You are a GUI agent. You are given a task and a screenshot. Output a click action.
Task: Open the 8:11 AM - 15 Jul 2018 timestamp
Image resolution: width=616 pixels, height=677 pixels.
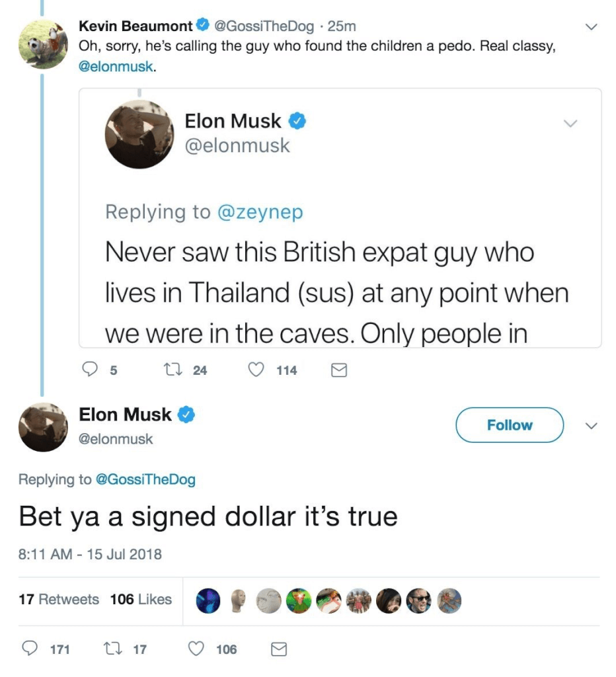click(90, 554)
